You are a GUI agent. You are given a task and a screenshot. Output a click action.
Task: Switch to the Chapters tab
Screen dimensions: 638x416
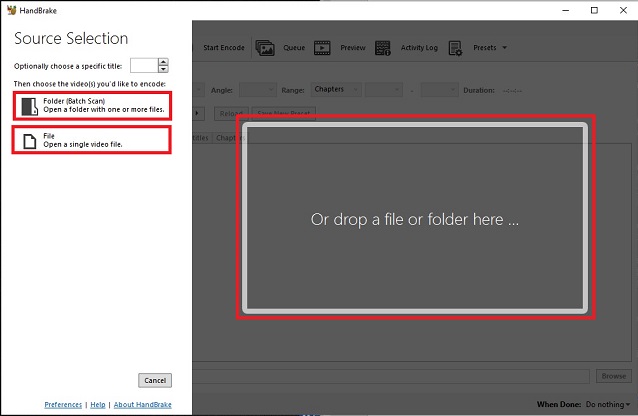click(x=229, y=138)
